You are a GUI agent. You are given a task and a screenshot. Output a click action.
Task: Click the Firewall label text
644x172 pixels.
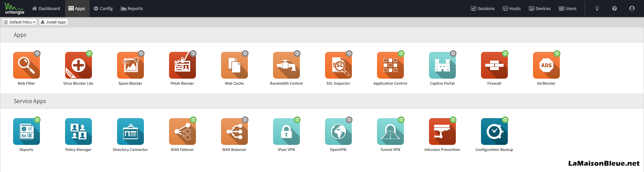494,83
